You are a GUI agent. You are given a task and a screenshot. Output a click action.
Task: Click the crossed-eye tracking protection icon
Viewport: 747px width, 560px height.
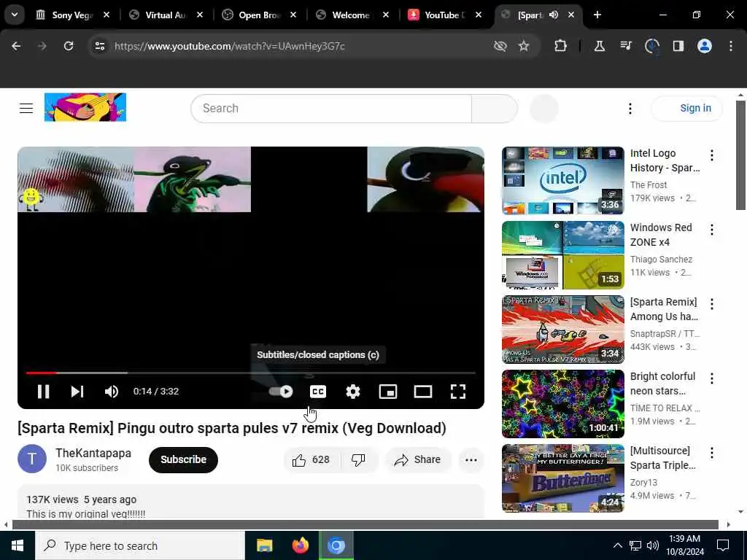500,46
